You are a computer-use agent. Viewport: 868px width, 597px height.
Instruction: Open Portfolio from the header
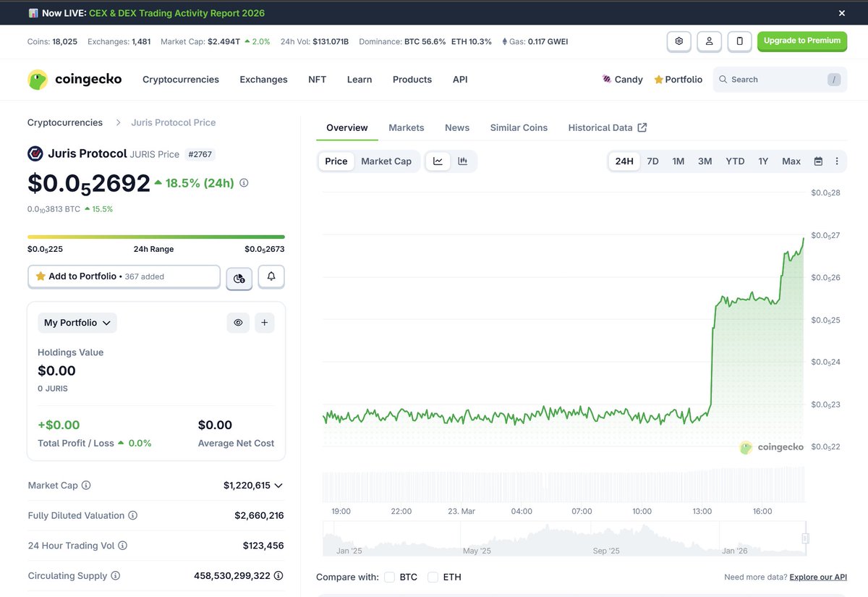[678, 80]
